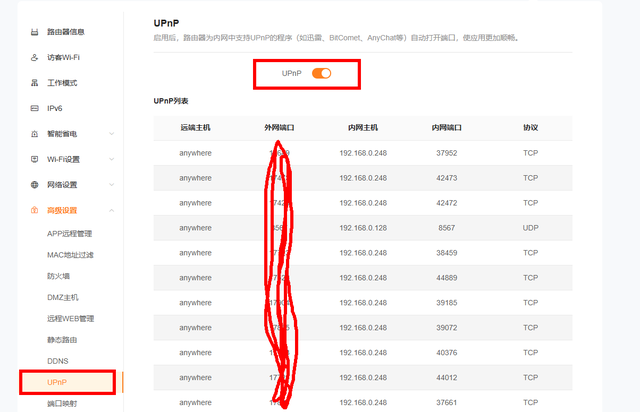Click internal port value 37952
This screenshot has height=412, width=640.
click(x=447, y=153)
